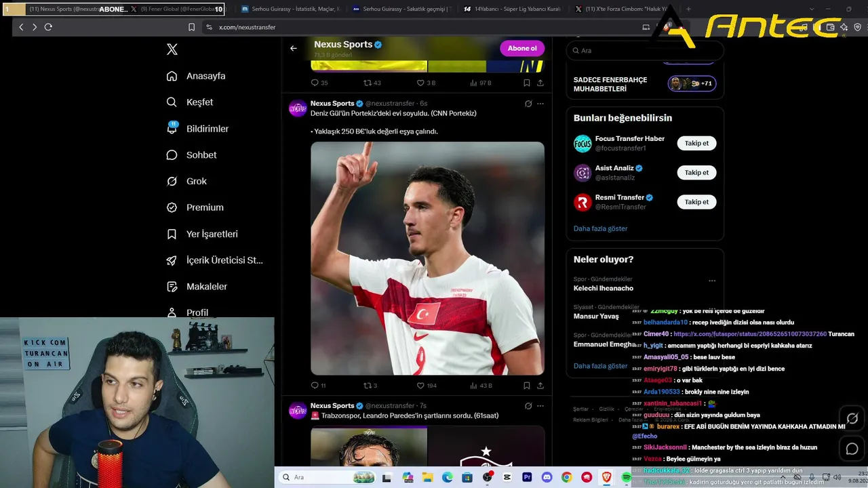Open Premium from the sidebar
This screenshot has width=868, height=488.
coord(195,207)
